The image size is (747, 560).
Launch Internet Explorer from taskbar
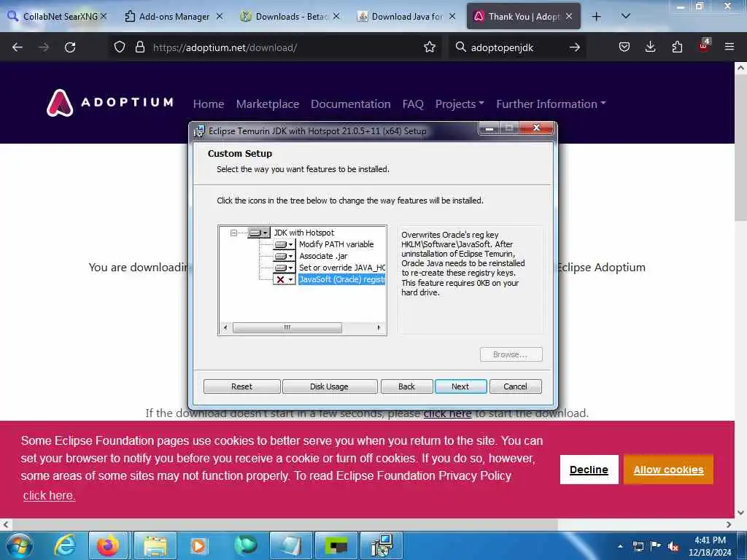pos(65,545)
